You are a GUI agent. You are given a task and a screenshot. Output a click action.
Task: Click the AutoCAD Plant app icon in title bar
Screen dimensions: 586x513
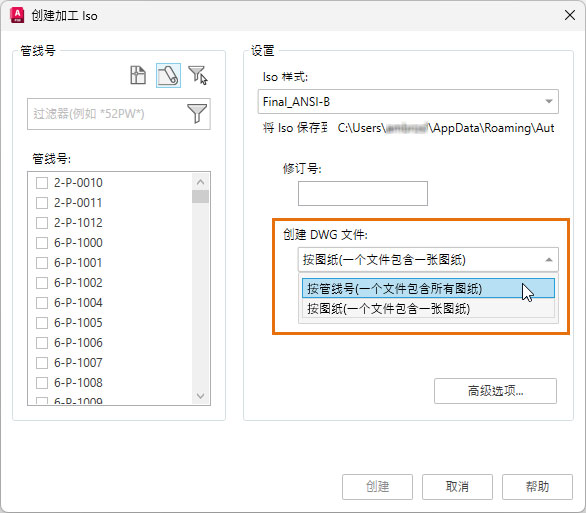[17, 15]
